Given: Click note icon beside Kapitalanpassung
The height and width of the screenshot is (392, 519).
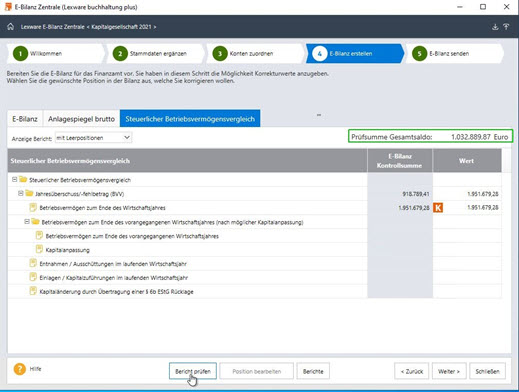Looking at the screenshot, I should [39, 249].
